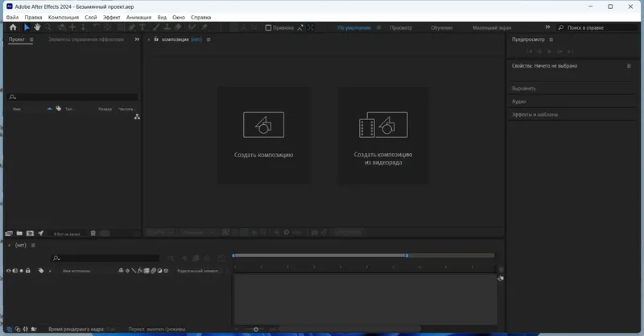The image size is (644, 336).
Task: Click the fx effects switch column header
Action: coord(140,271)
